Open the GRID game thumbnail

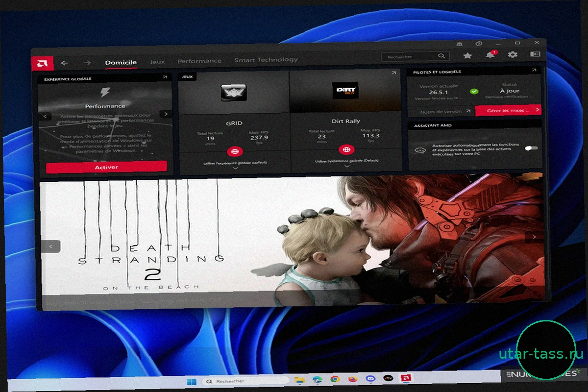point(234,92)
